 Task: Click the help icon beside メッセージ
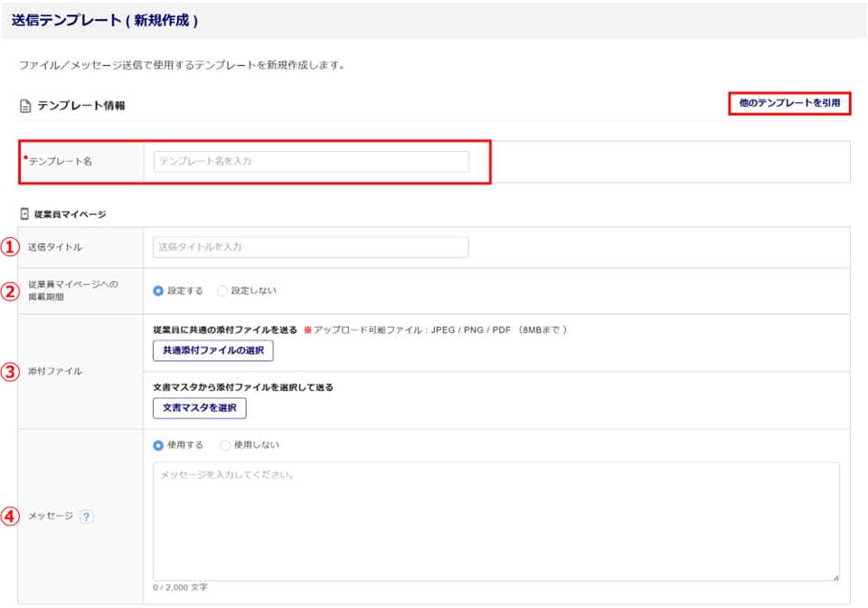(x=87, y=517)
